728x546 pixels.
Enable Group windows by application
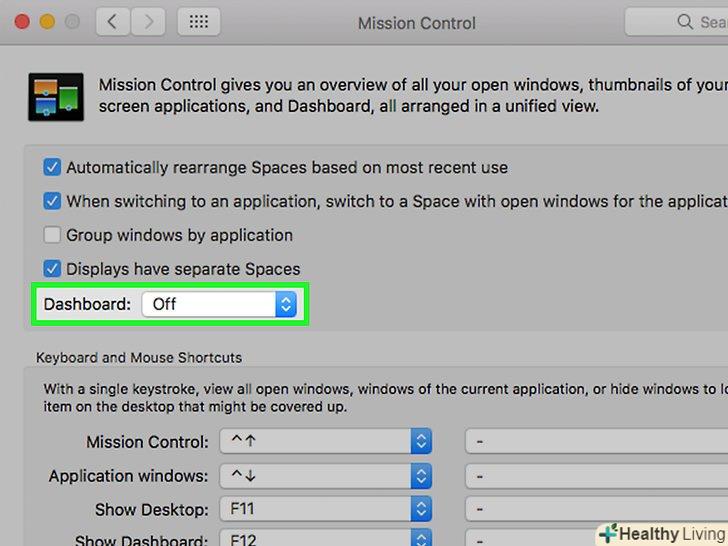[52, 235]
